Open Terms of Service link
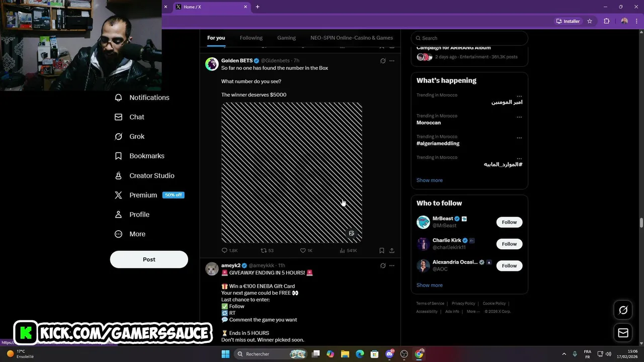The height and width of the screenshot is (362, 644). coord(430,304)
